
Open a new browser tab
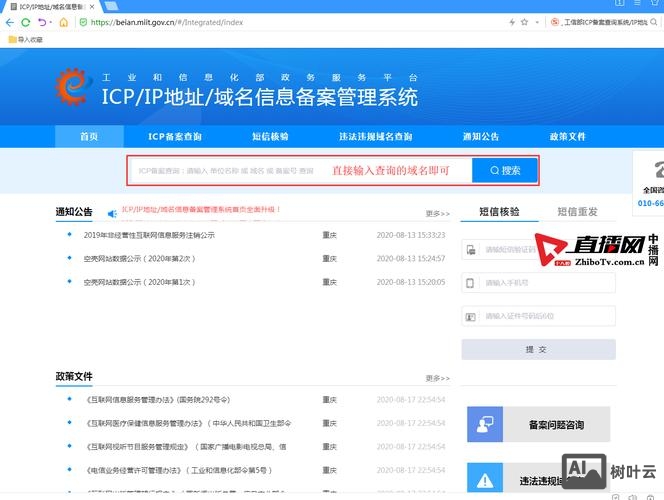tap(111, 6)
